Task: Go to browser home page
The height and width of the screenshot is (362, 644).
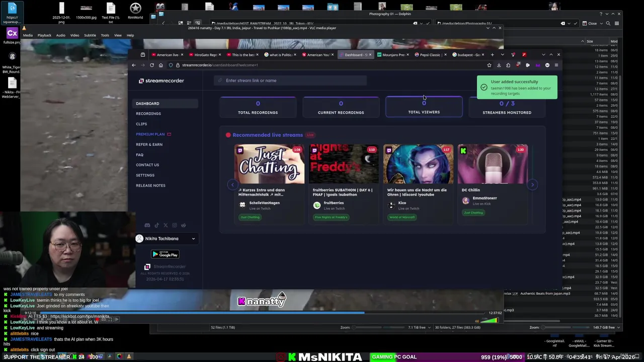Action: [160, 65]
